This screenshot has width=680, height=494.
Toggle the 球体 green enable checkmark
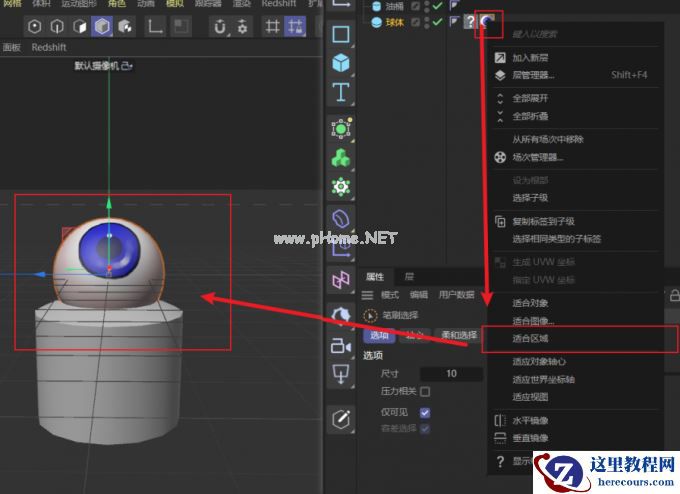[x=437, y=22]
